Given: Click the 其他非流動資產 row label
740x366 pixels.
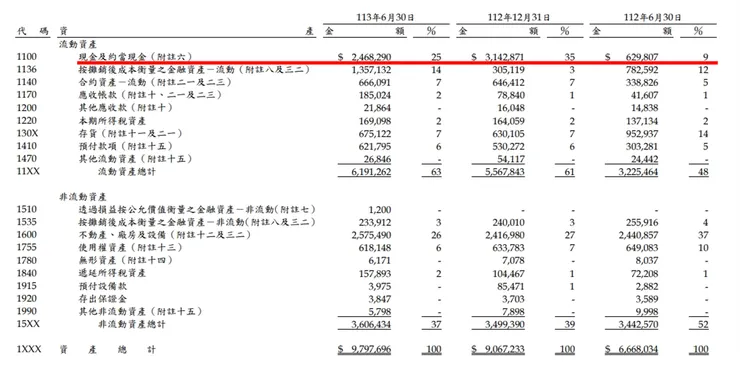Looking at the screenshot, I should tap(140, 311).
